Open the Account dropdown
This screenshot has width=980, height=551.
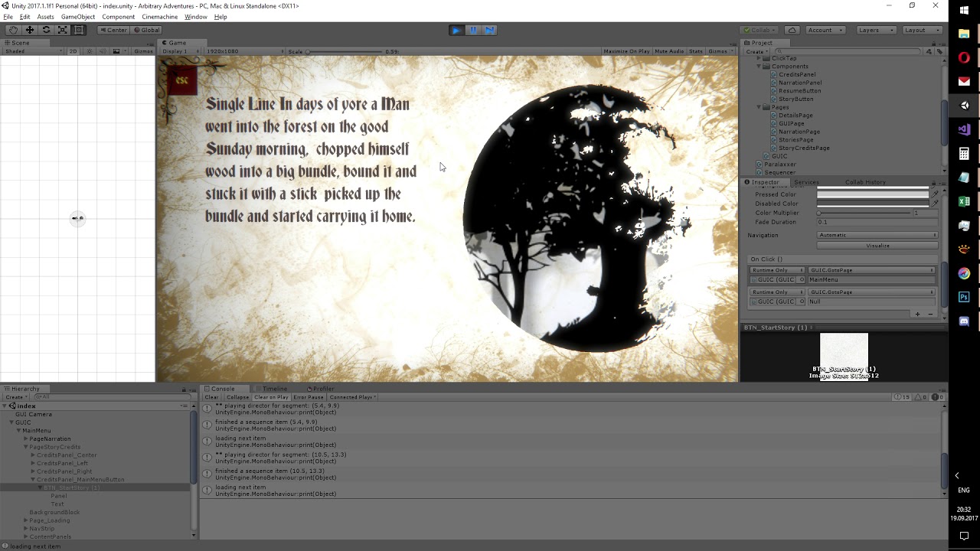click(x=825, y=30)
